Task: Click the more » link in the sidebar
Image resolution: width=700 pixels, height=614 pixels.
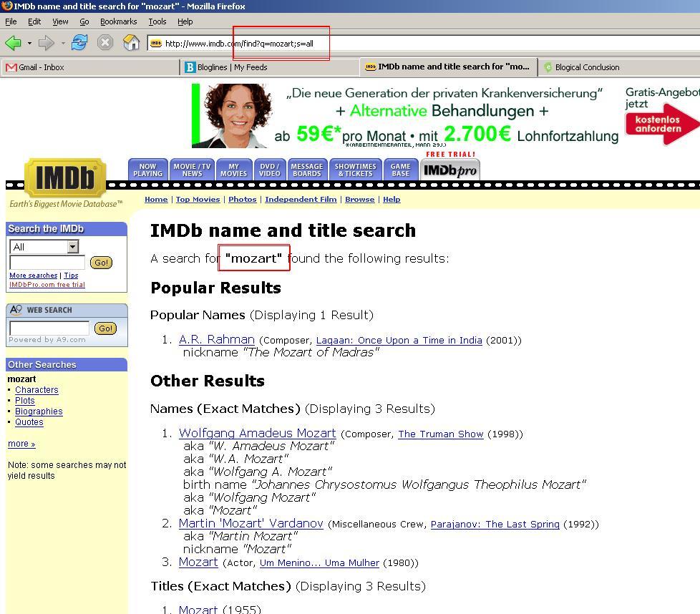Action: pyautogui.click(x=21, y=444)
